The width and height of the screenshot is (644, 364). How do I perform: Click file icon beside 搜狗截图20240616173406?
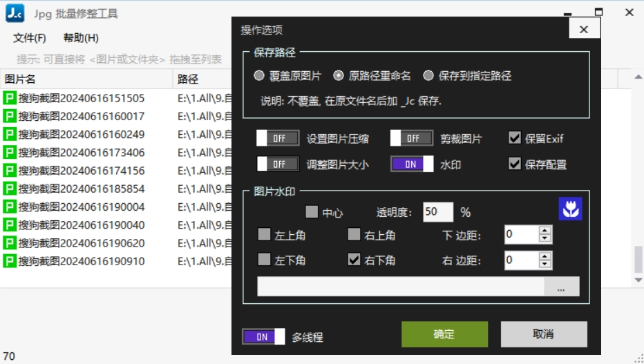tap(10, 152)
